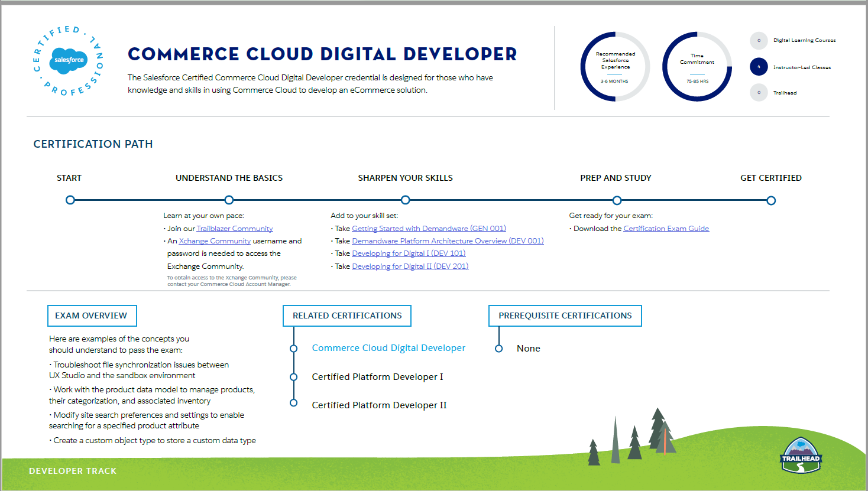
Task: Click the pine trees illustration
Action: [x=636, y=437]
